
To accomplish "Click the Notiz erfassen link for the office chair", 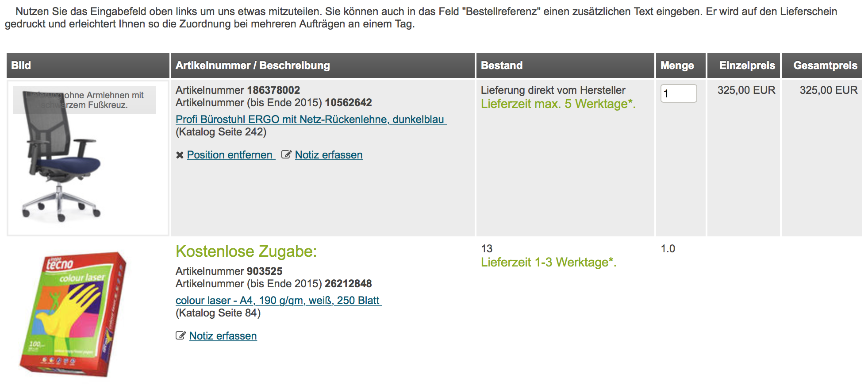I will (329, 155).
